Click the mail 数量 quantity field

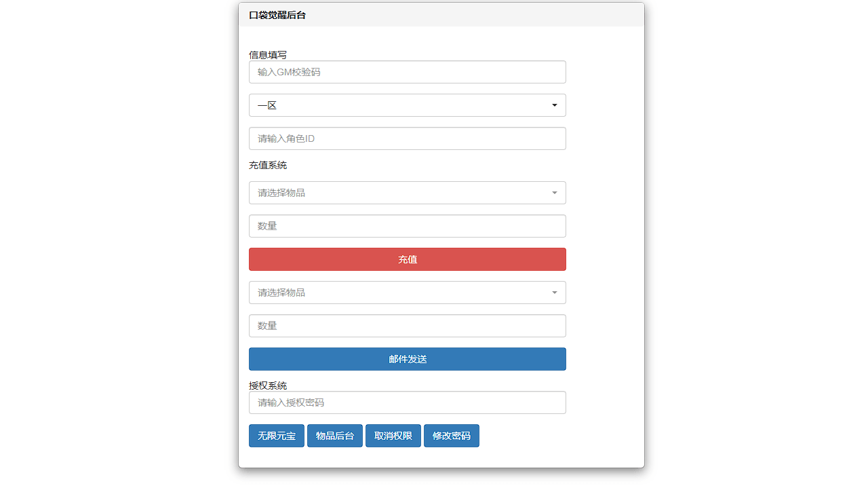point(407,326)
